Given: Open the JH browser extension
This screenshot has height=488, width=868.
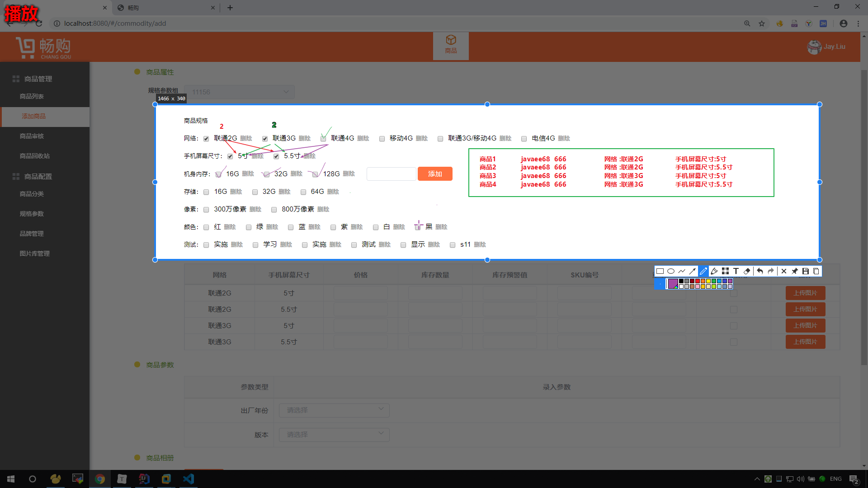Looking at the screenshot, I should tap(823, 23).
